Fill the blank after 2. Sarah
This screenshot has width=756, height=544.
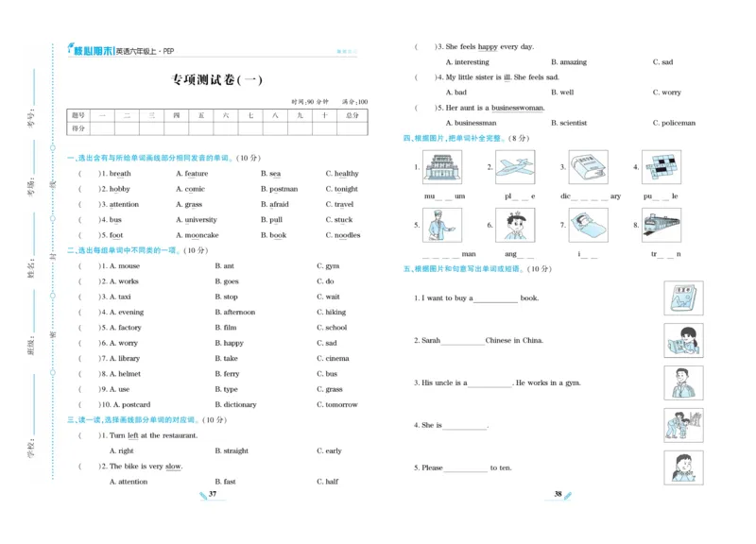463,341
